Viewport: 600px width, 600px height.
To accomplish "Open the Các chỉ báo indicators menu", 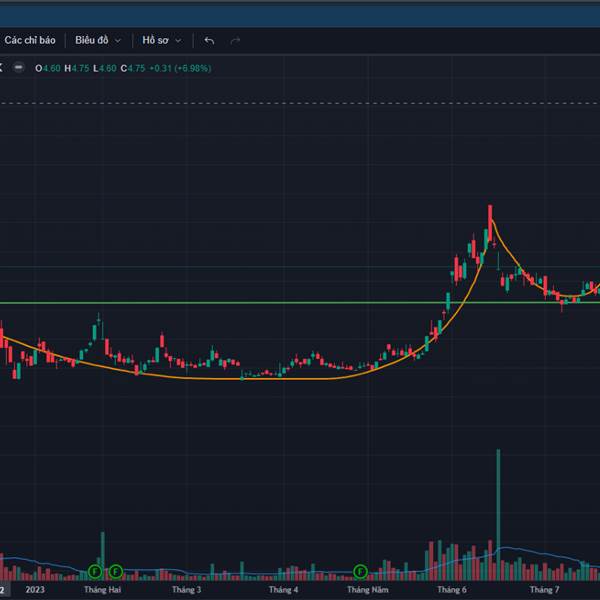I will coord(30,40).
